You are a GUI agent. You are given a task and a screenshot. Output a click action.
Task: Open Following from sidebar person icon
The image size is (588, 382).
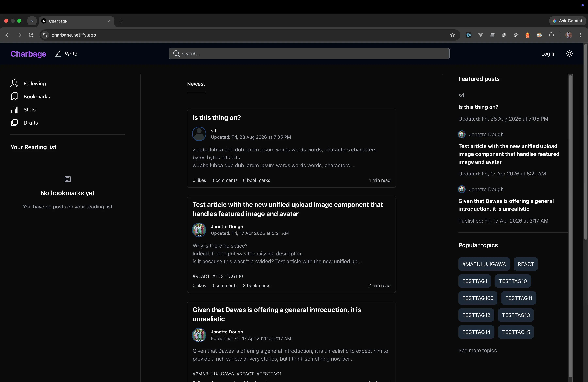click(x=14, y=83)
